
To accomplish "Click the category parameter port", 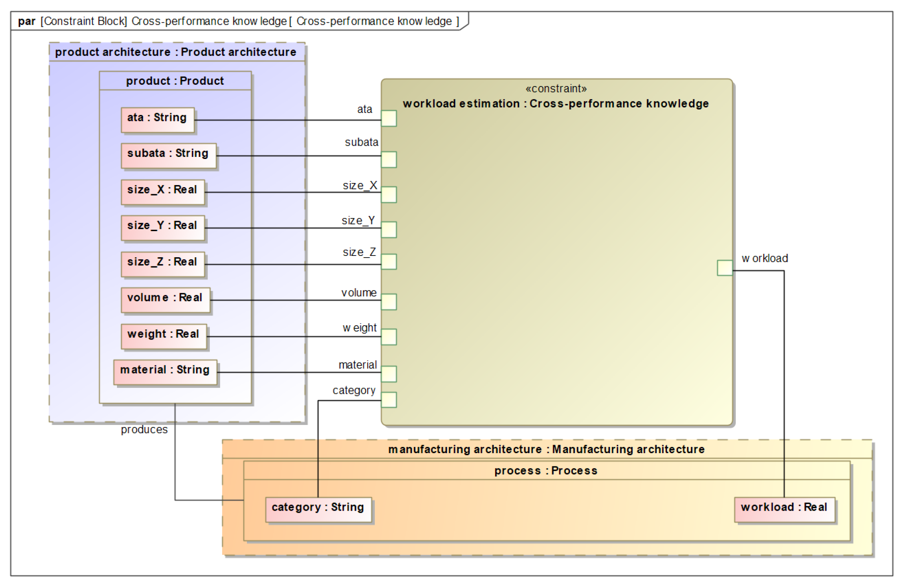I will (x=389, y=400).
